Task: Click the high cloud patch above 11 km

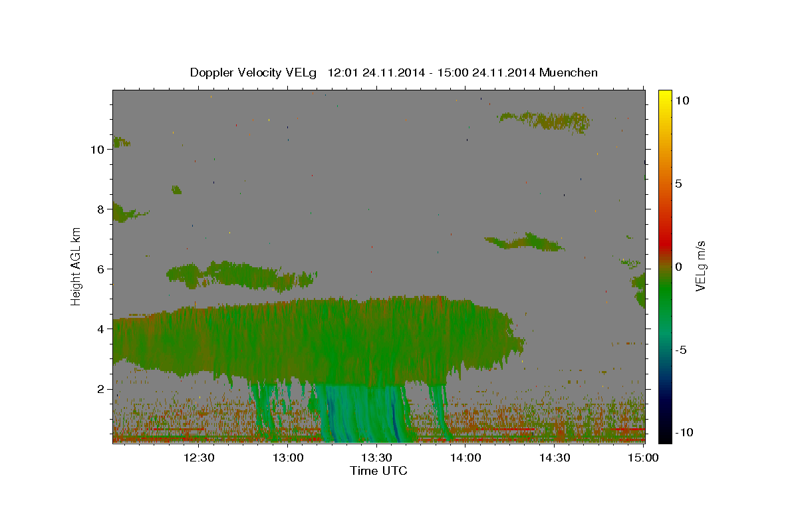Action: coord(545,121)
